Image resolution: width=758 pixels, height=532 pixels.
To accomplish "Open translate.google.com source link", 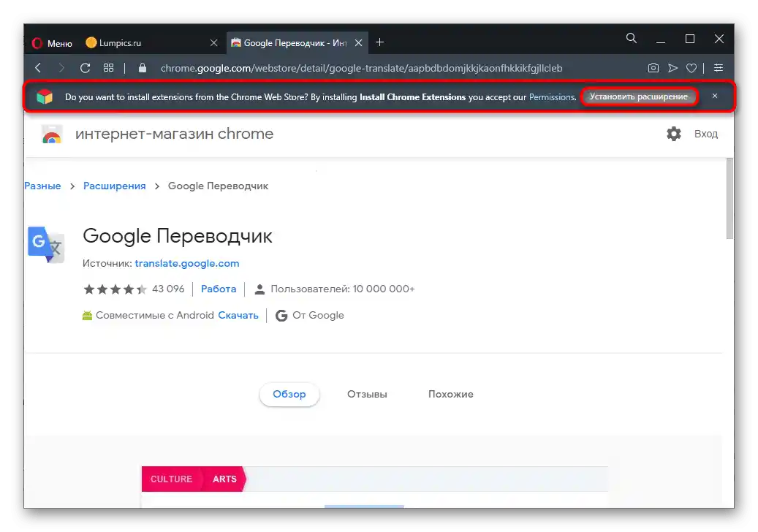I will [x=187, y=263].
